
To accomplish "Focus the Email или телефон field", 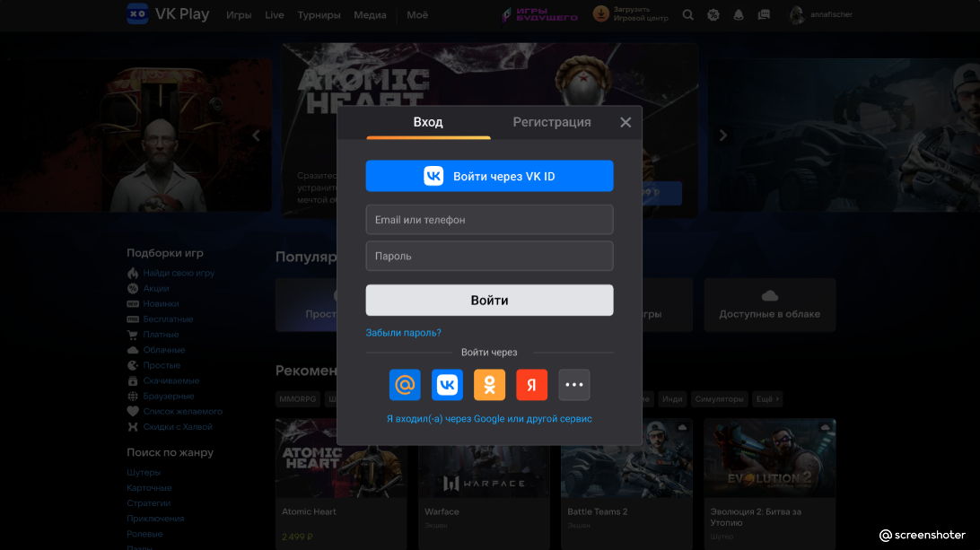I will pyautogui.click(x=489, y=220).
